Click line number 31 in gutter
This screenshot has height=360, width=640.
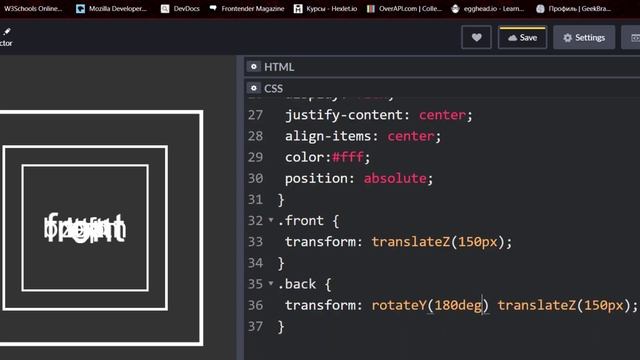coord(256,200)
